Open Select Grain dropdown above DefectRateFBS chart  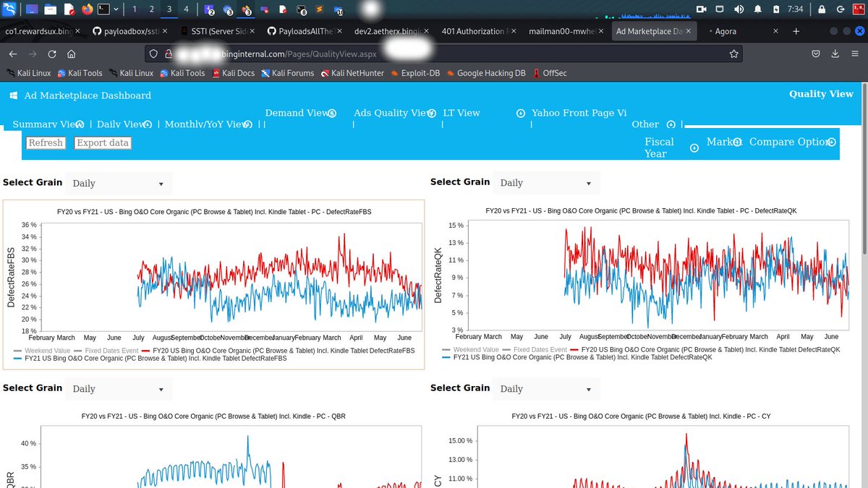(x=119, y=184)
